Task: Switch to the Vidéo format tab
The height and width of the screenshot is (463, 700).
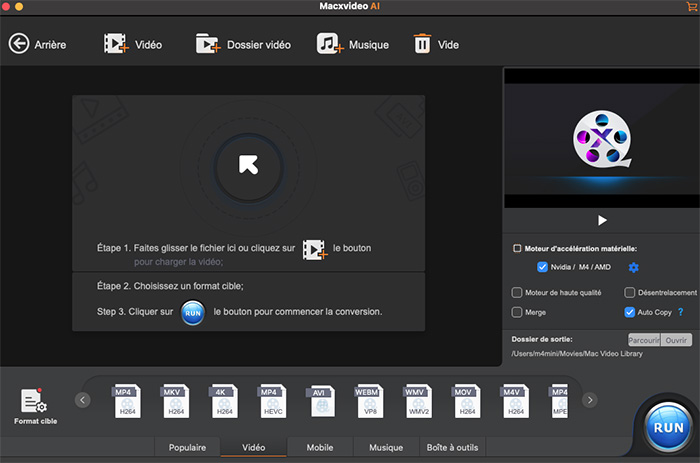Action: (254, 447)
